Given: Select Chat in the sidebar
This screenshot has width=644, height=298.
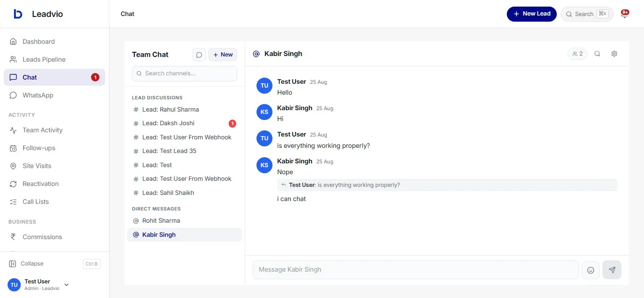Looking at the screenshot, I should click(54, 77).
